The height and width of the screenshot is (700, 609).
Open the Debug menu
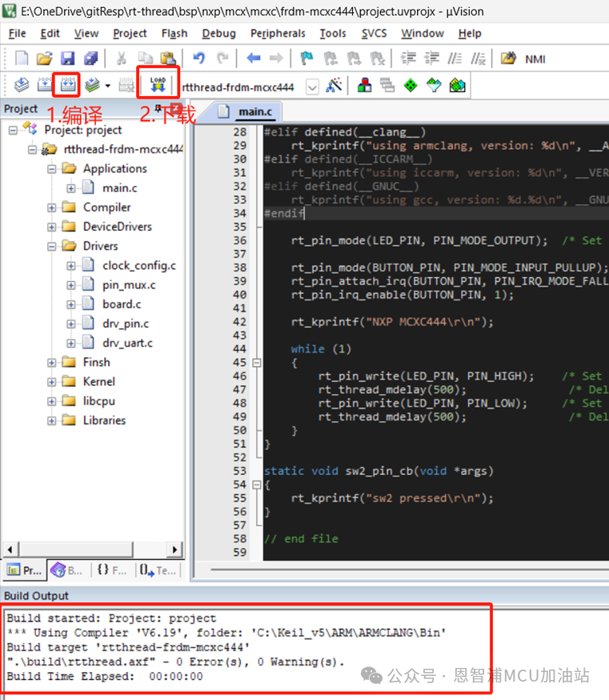(x=218, y=33)
